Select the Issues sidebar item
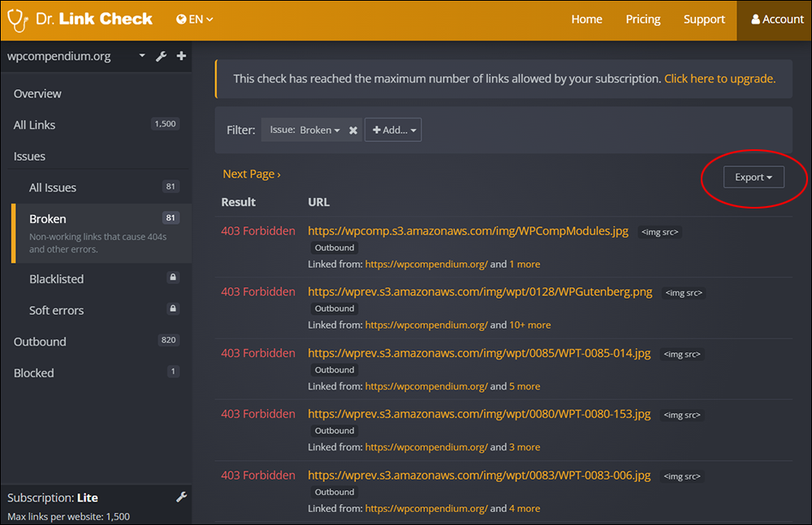The width and height of the screenshot is (812, 525). [29, 157]
